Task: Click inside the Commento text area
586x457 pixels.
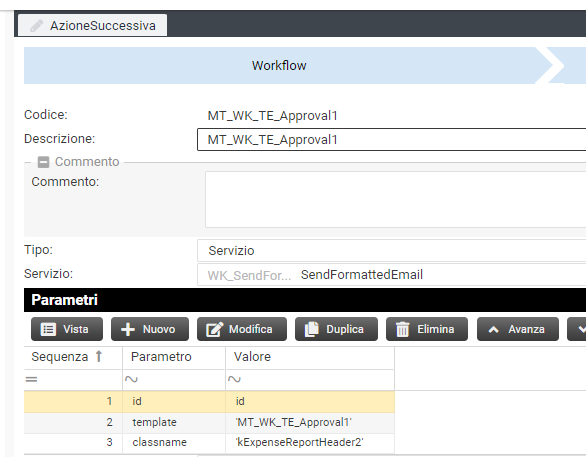Action: click(395, 199)
